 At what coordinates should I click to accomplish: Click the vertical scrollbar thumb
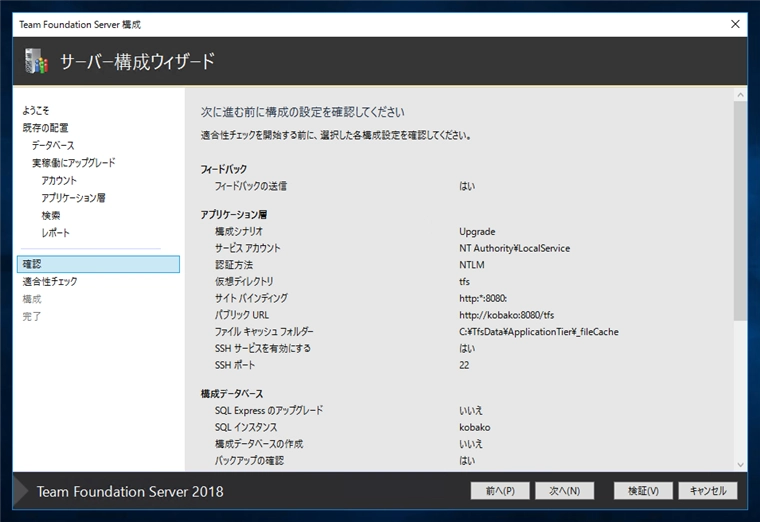(x=740, y=211)
